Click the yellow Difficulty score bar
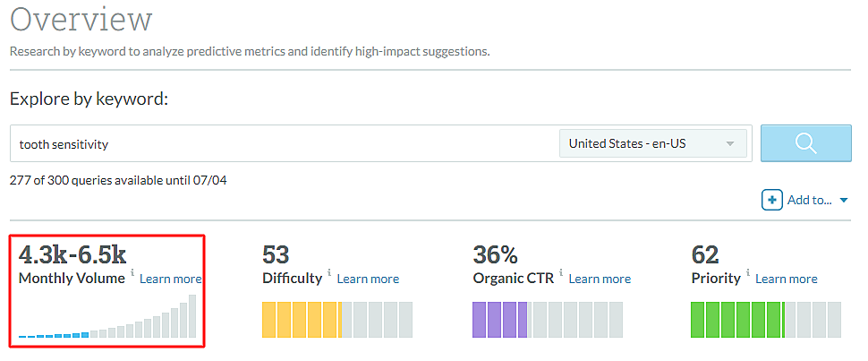Screen dimensions: 868x361 pyautogui.click(x=302, y=320)
